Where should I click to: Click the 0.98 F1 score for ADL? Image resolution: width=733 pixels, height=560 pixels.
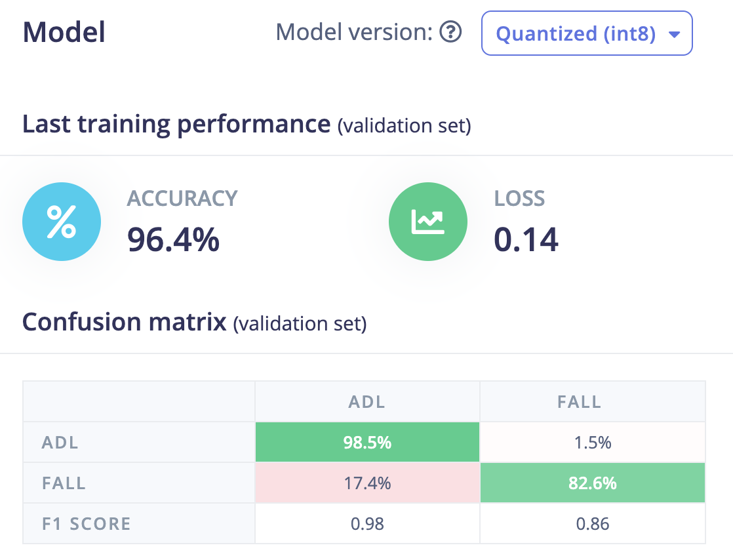(x=367, y=523)
